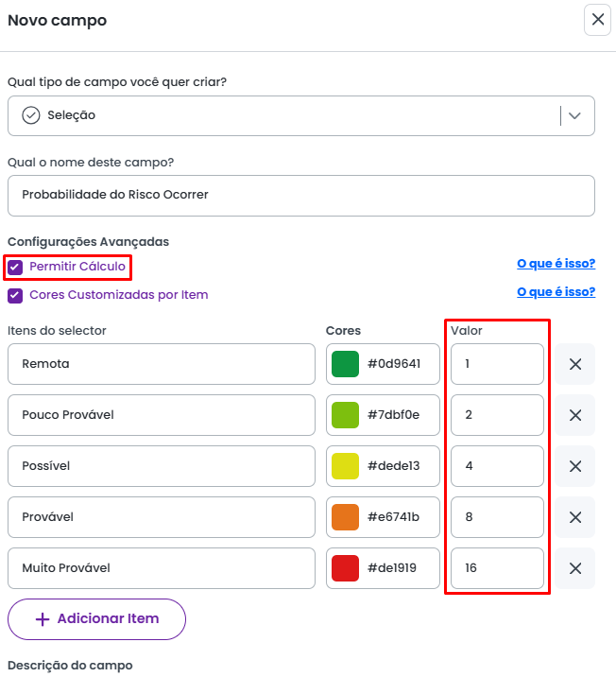
Task: Remove the Muito Provável item
Action: (x=574, y=568)
